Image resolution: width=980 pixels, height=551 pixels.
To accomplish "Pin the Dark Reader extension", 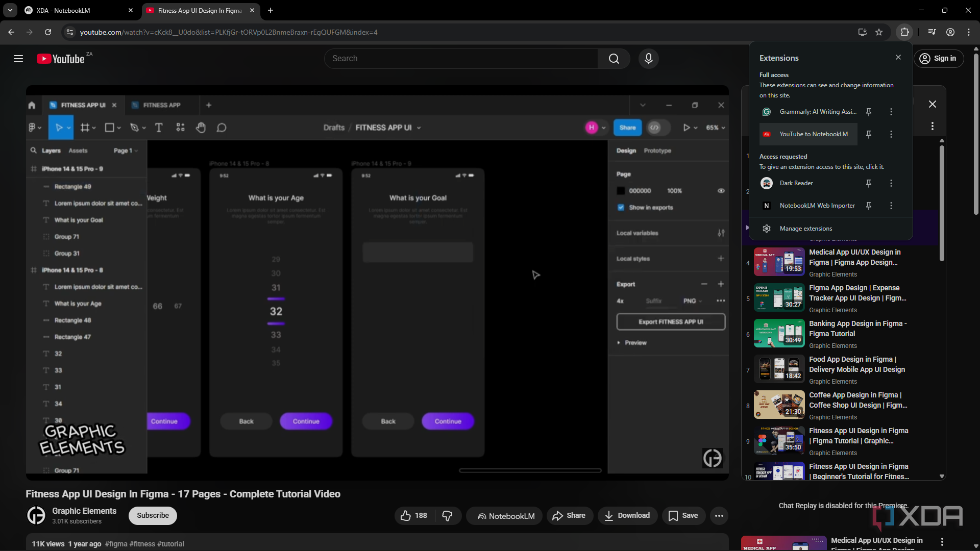I will [869, 183].
